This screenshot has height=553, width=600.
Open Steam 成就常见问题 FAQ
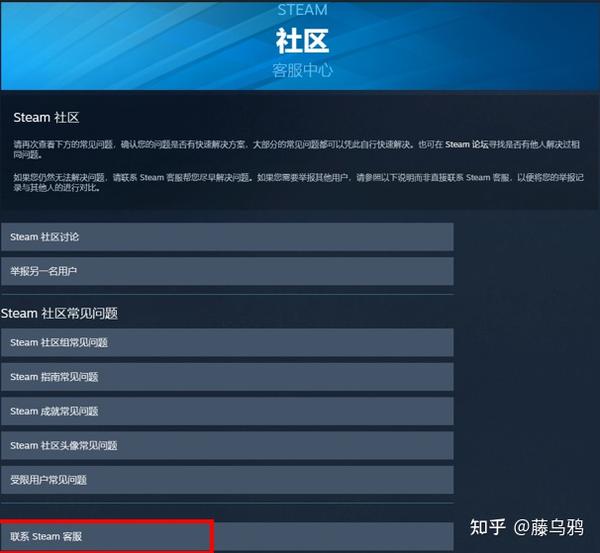tap(227, 411)
